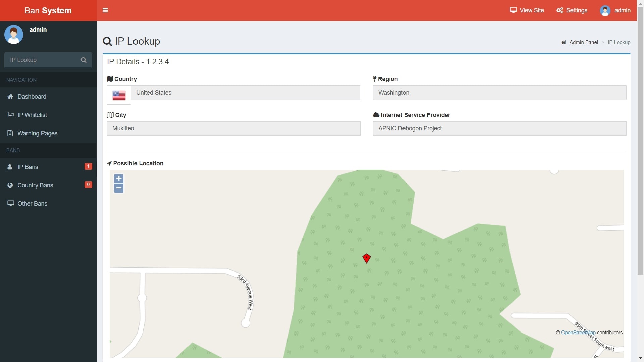Click the IP Bans count badge
Image resolution: width=644 pixels, height=362 pixels.
[x=88, y=166]
